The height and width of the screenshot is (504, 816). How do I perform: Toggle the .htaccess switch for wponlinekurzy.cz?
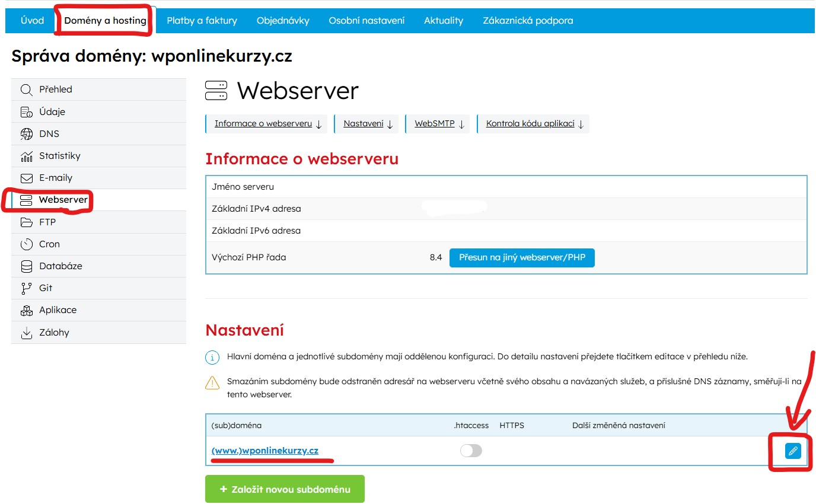click(x=471, y=451)
